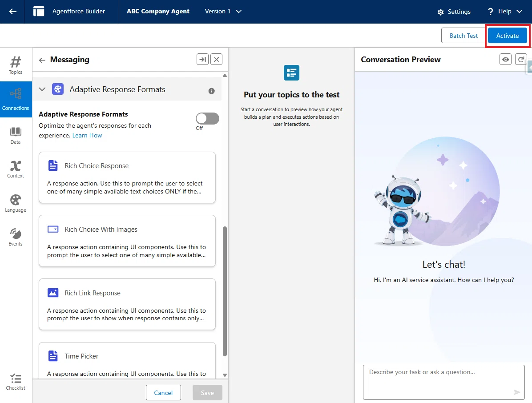Select the Rich Link Response card
532x403 pixels.
tap(127, 304)
